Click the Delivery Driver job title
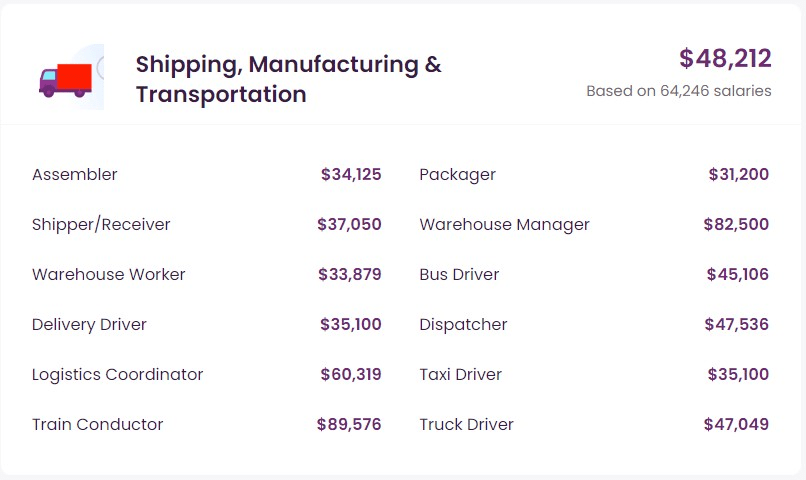806x480 pixels. 89,325
